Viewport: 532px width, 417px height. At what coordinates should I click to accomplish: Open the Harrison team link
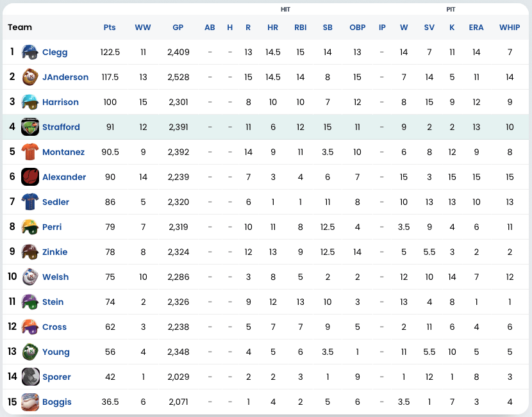[60, 102]
